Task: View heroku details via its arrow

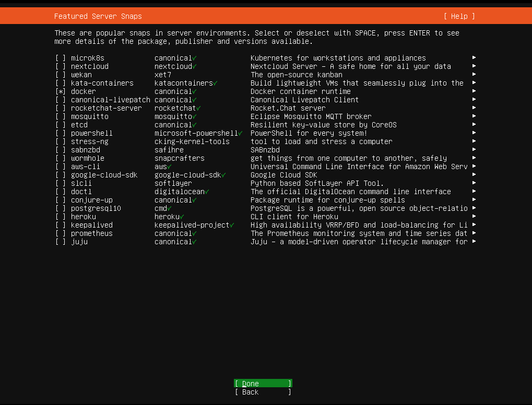Action: pos(474,217)
